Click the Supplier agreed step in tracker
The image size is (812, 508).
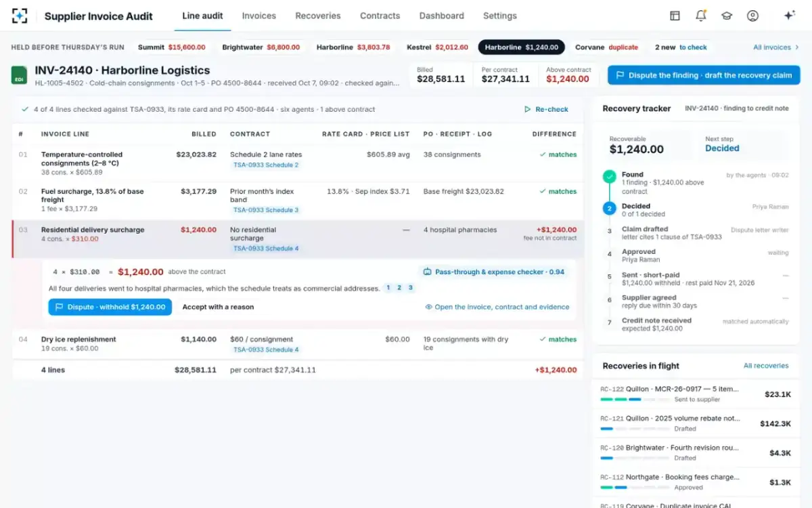click(696, 301)
